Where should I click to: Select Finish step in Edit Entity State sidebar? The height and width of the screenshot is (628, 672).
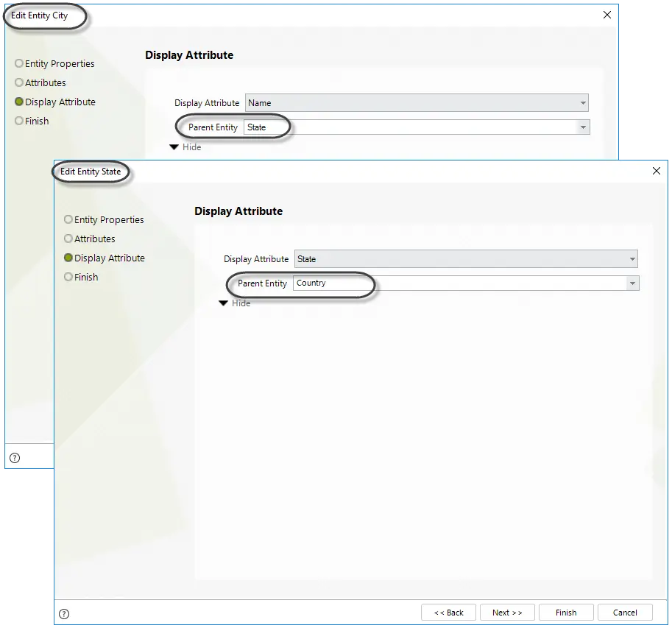81,278
